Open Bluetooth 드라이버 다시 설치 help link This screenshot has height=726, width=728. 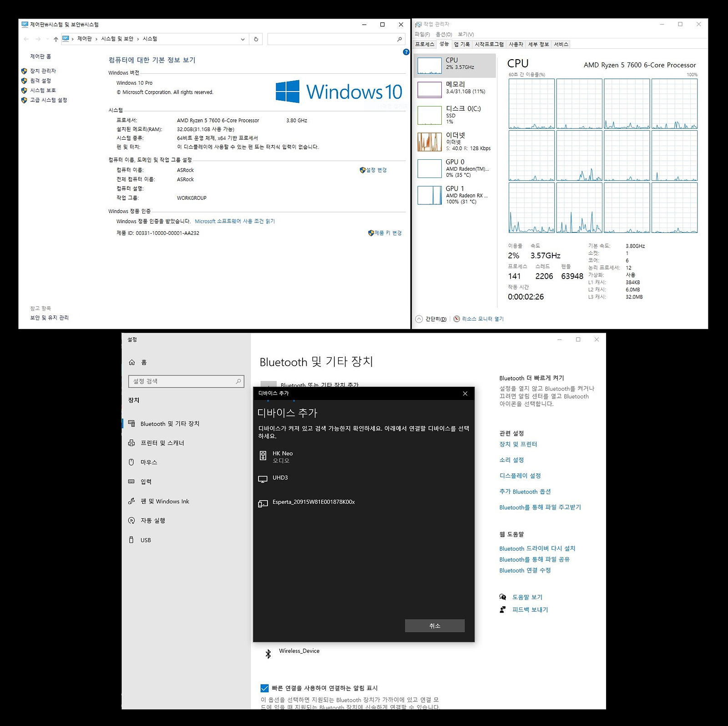[537, 549]
